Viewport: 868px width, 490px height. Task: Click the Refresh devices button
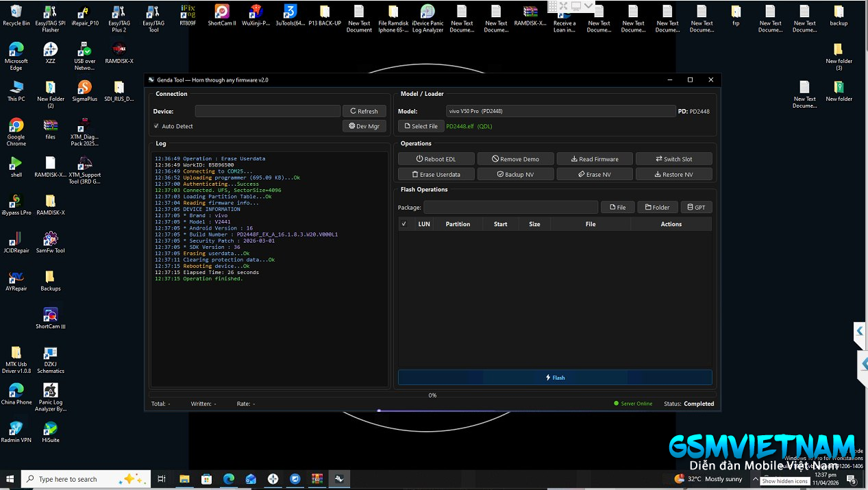364,111
